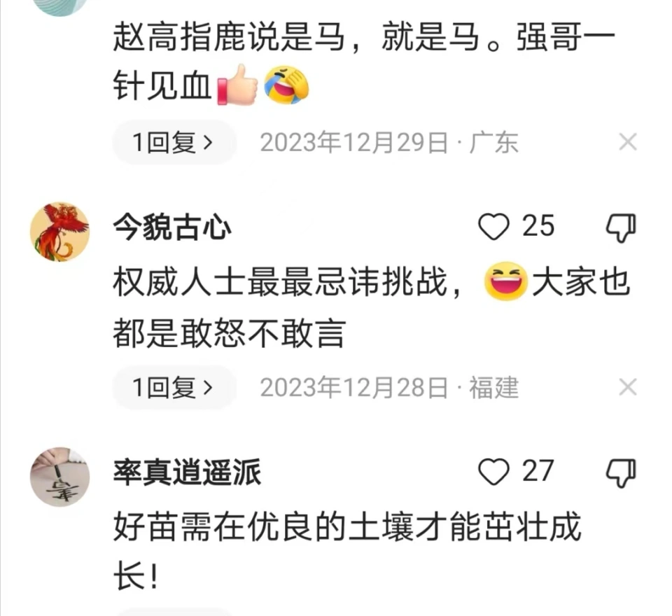The height and width of the screenshot is (616, 672).
Task: Tap the laughing-crying emoji in top comment
Action: (286, 85)
